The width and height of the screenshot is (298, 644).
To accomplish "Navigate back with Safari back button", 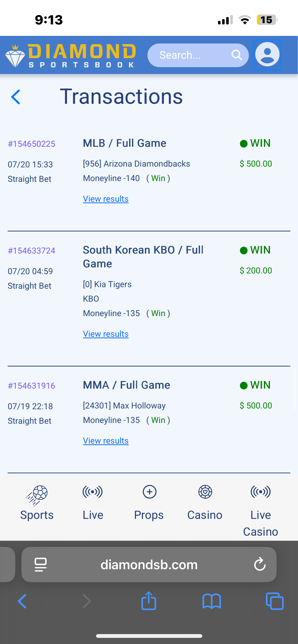I will [x=22, y=601].
